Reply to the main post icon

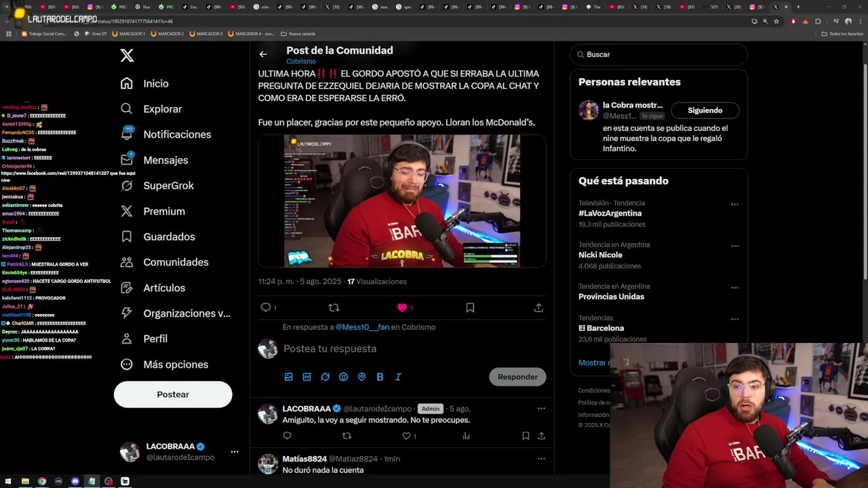coord(266,308)
